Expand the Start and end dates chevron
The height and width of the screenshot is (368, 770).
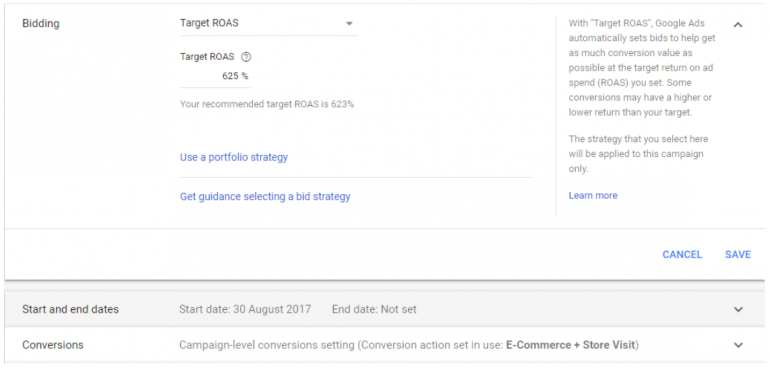(738, 310)
